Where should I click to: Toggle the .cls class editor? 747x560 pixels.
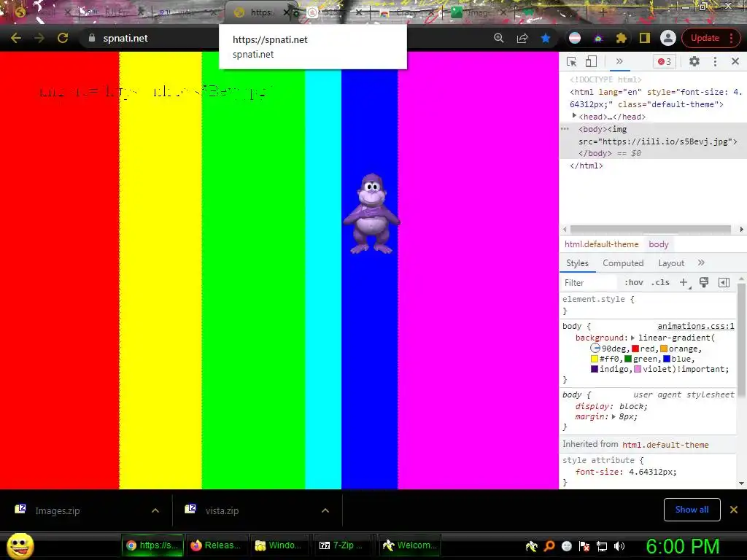[660, 282]
